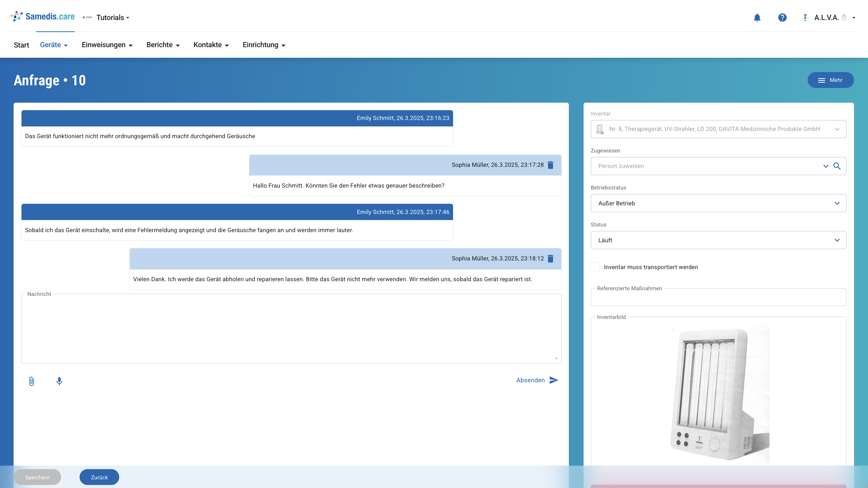
Task: Delete Sophia Müller's 23:17:28 message
Action: (x=550, y=165)
